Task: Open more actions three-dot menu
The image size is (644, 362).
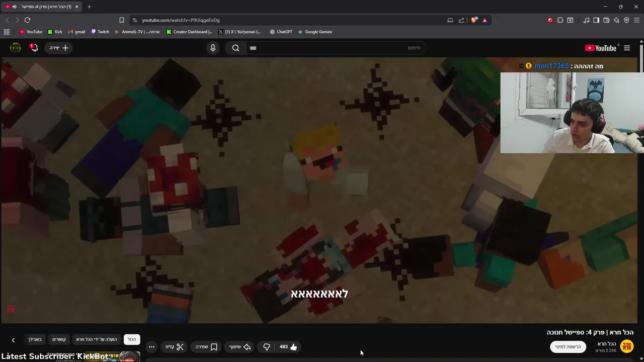Action: click(151, 346)
